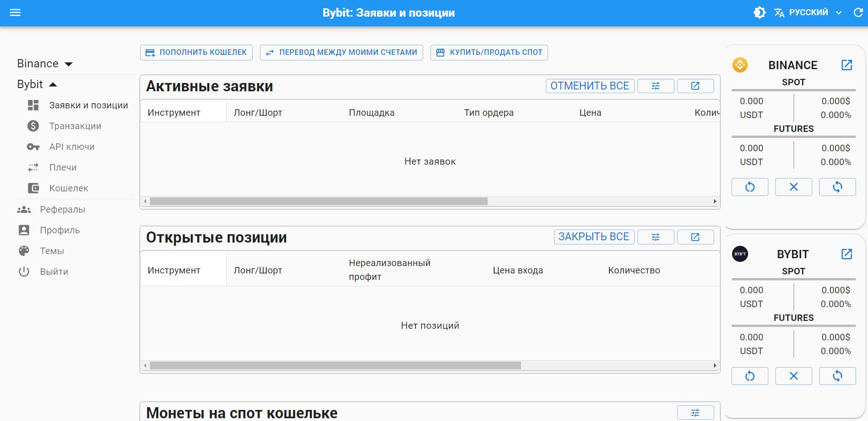Image resolution: width=868 pixels, height=421 pixels.
Task: Click Нереализованный профит column header
Action: (390, 270)
